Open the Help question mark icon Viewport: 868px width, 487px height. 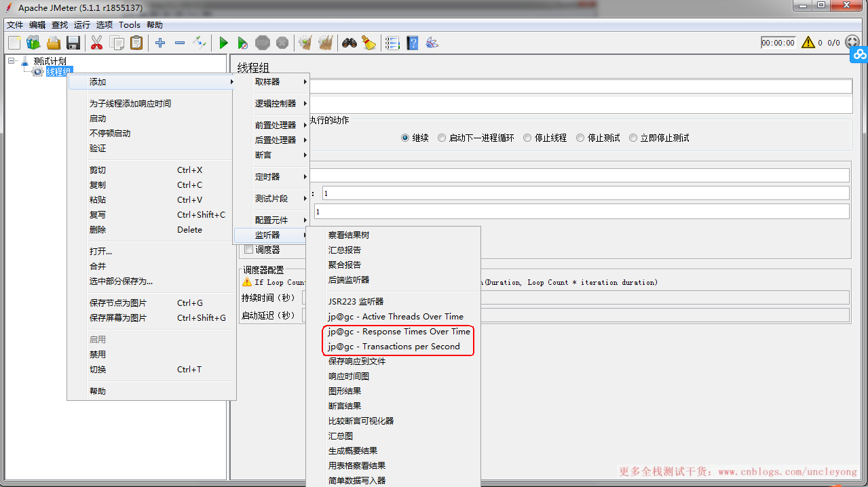(x=412, y=43)
